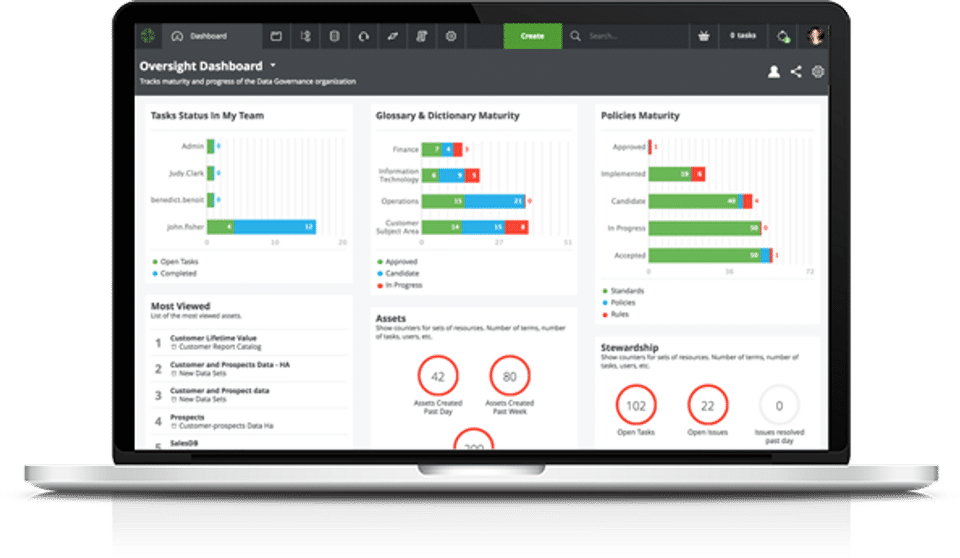Click the benedict.benoit row label
Image resolution: width=960 pixels, height=558 pixels.
point(177,200)
